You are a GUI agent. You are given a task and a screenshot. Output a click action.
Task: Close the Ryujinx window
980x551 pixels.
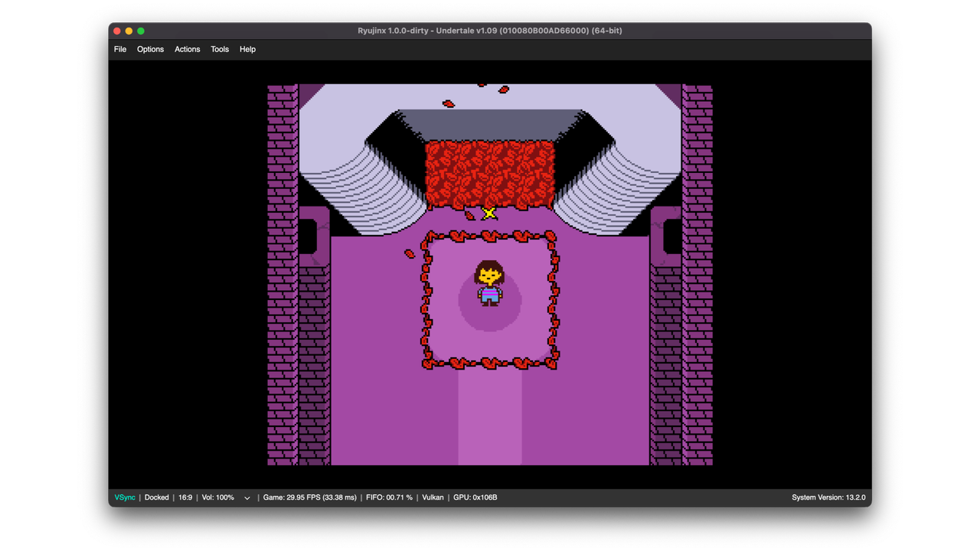117,31
